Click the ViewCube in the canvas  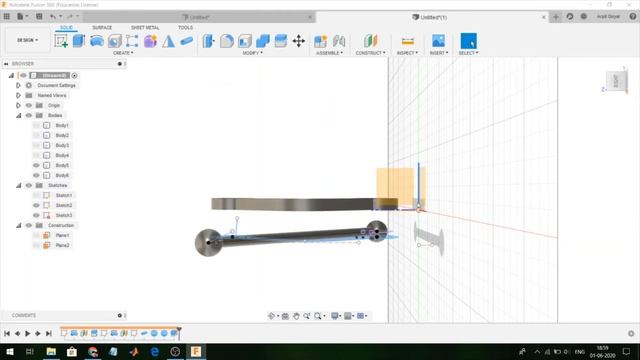pos(616,81)
